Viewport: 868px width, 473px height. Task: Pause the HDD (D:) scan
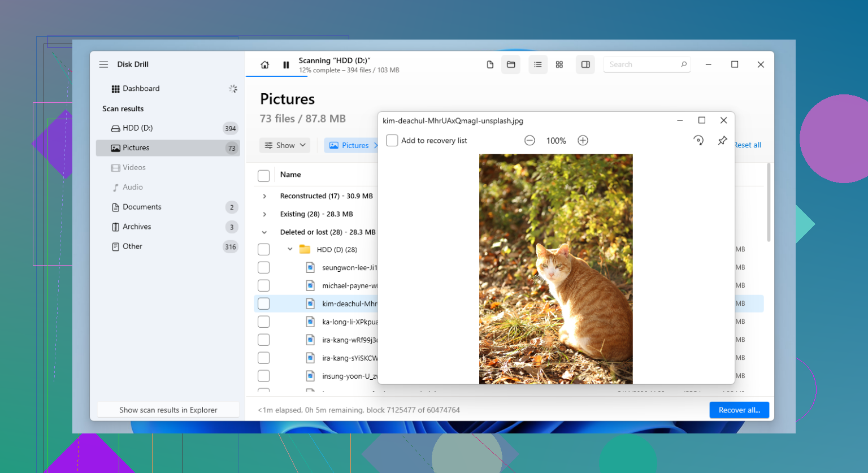286,65
